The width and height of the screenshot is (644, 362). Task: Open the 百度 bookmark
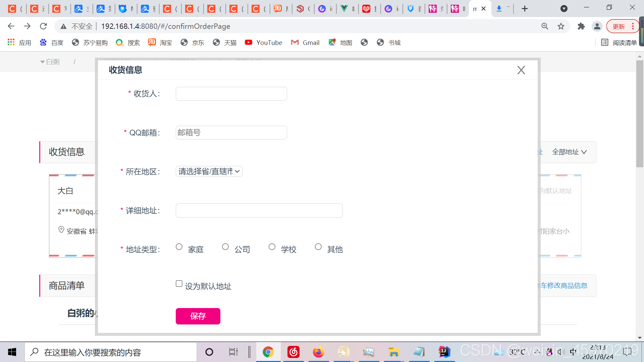51,43
